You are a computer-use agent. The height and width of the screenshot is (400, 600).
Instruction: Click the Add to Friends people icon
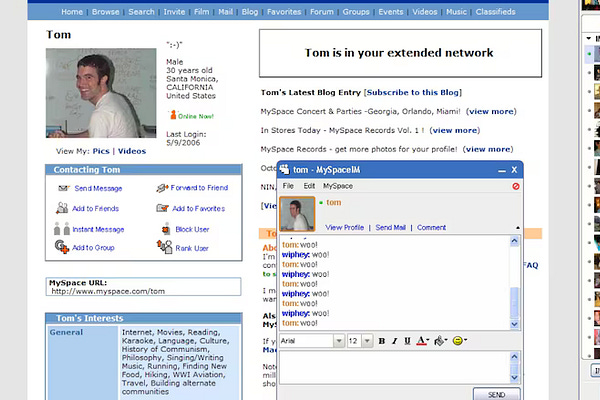(62, 208)
